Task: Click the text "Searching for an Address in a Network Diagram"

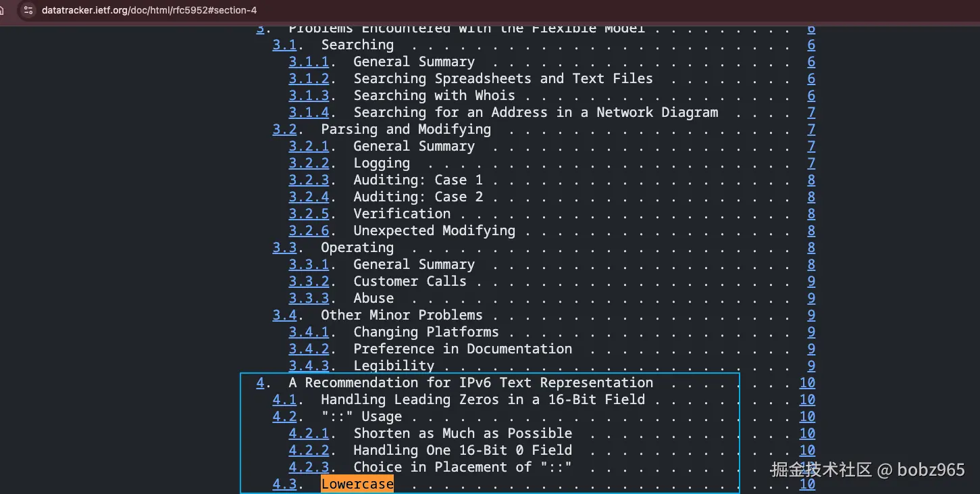Action: 536,113
